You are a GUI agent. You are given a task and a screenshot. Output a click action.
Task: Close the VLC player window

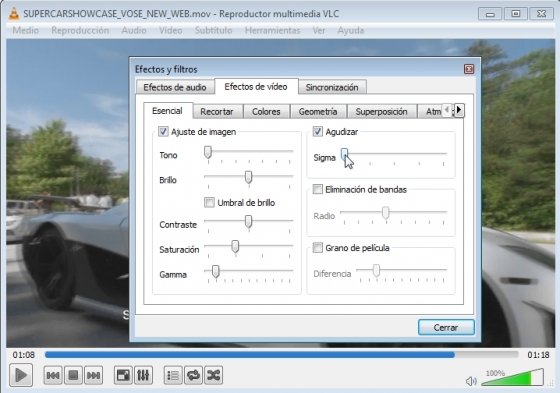coord(541,14)
